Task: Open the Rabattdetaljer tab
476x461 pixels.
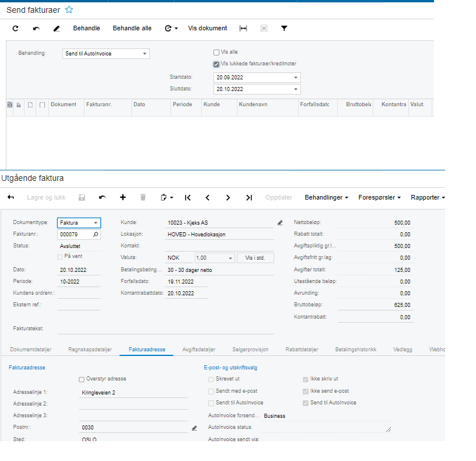Action: 302,350
